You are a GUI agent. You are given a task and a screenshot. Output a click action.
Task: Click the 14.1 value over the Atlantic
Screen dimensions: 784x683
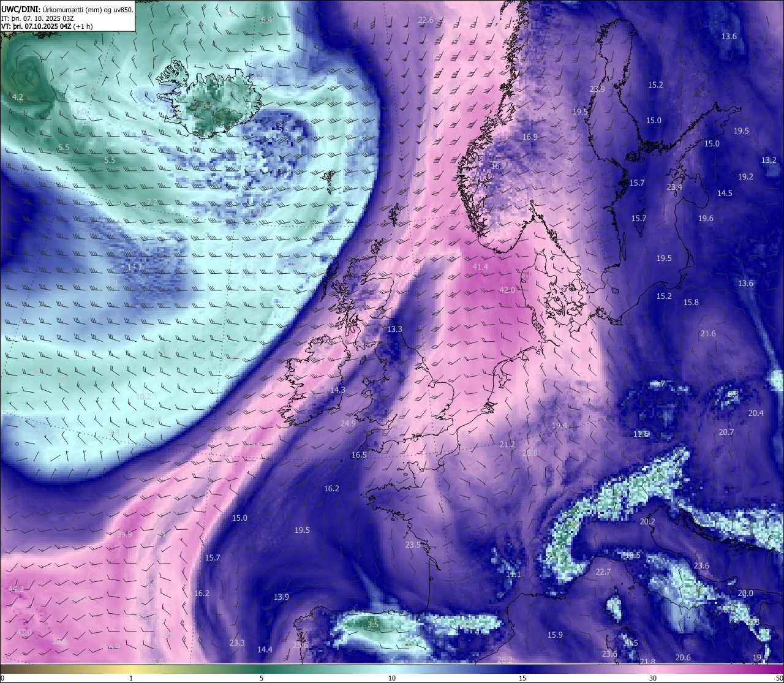(135, 267)
